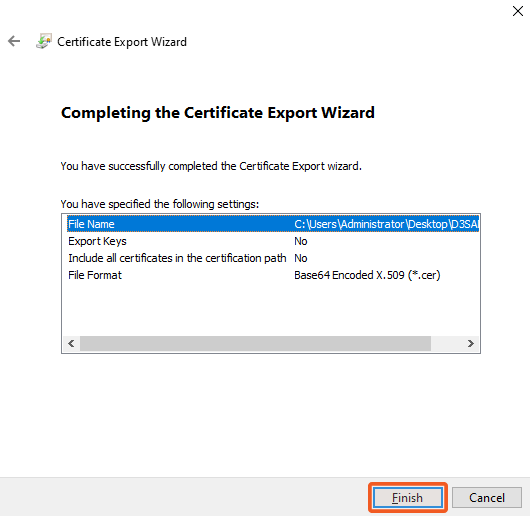
Task: Select Include all certificates in the certification path
Action: point(177,258)
